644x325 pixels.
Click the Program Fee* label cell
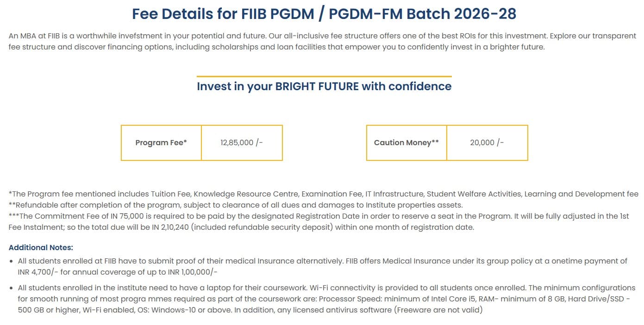[161, 143]
